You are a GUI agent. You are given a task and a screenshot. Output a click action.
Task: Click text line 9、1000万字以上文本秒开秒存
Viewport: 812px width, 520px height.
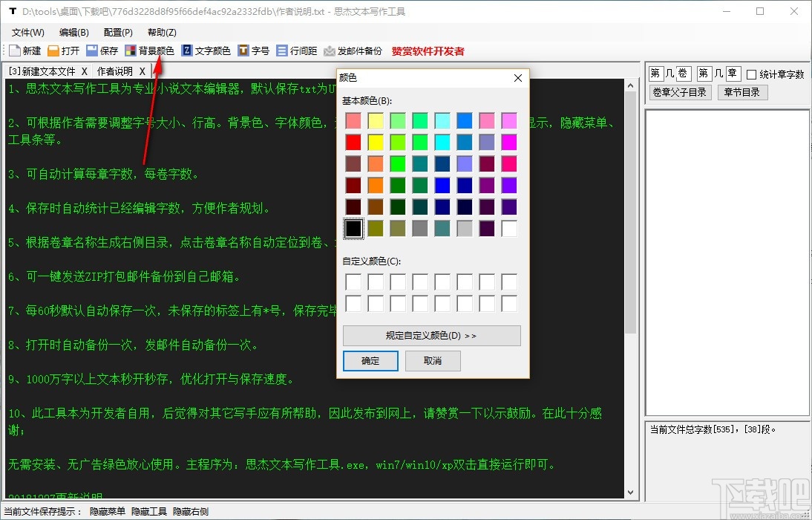click(x=151, y=379)
